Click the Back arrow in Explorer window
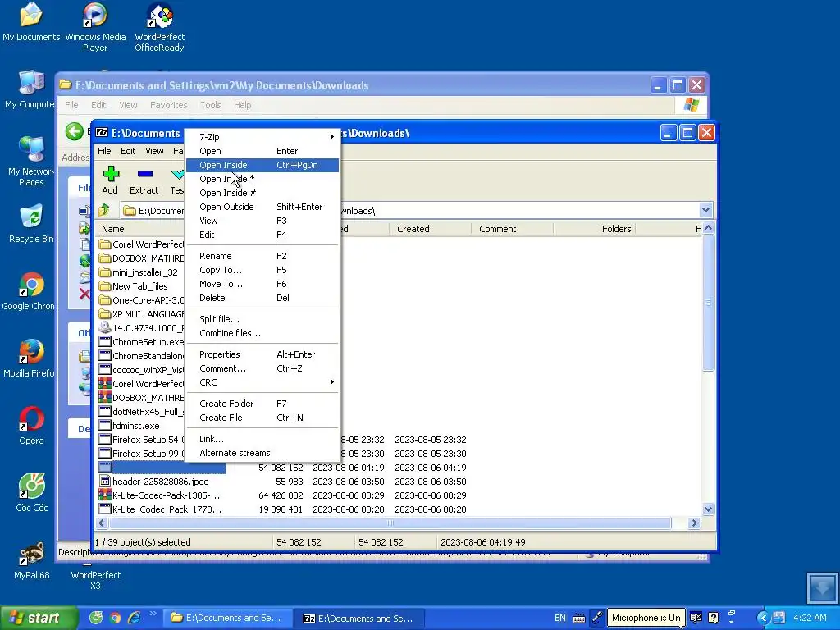Screen dimensions: 840x630 [x=75, y=131]
